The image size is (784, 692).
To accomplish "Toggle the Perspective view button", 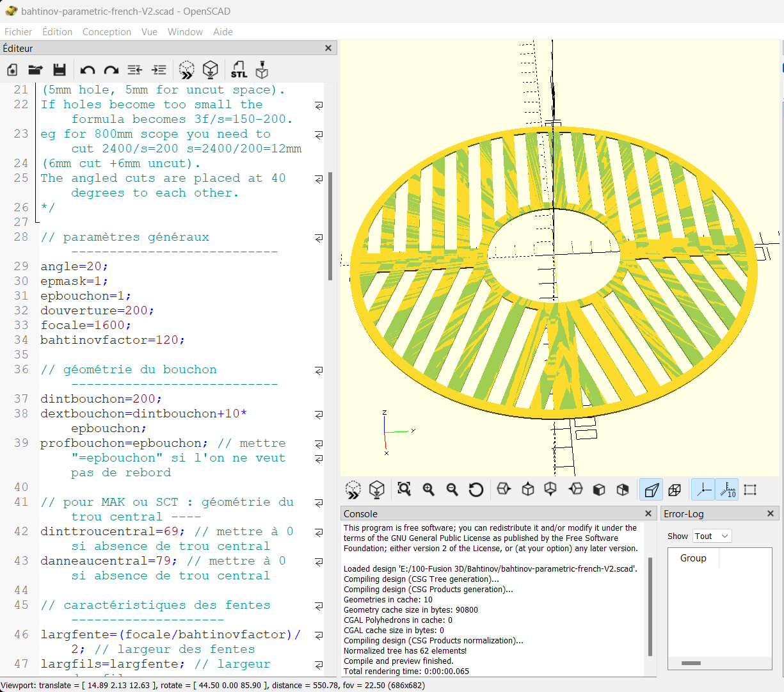I will (x=652, y=490).
